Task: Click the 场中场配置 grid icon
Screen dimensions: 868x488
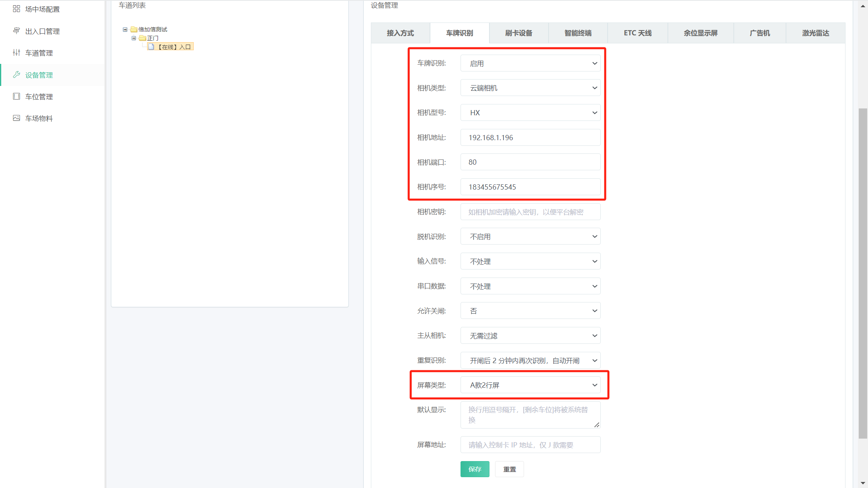Action: click(x=16, y=9)
